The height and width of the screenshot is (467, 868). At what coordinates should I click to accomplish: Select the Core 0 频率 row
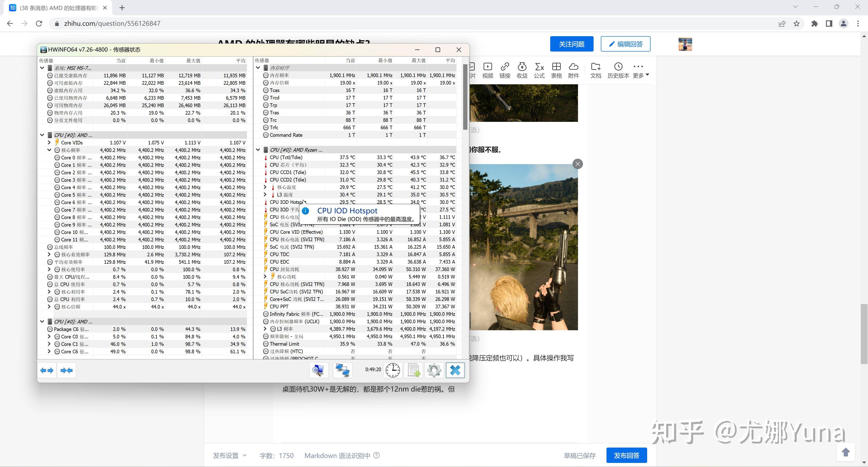142,157
